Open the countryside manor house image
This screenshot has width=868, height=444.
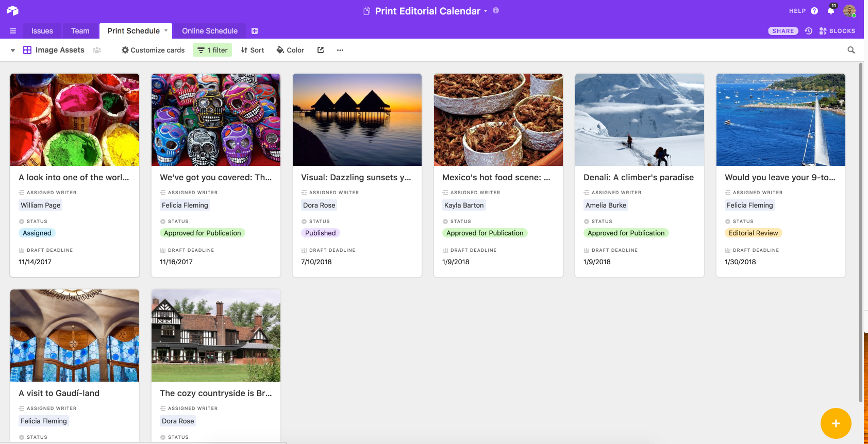[x=216, y=335]
